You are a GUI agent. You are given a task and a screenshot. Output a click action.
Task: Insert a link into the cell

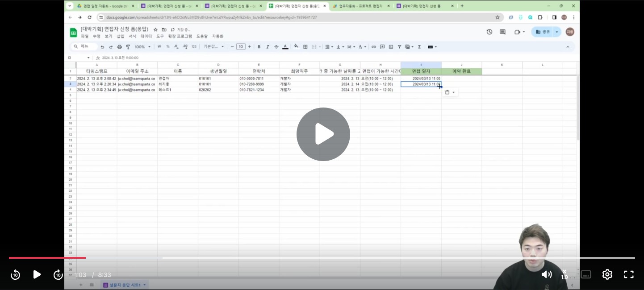tap(374, 47)
